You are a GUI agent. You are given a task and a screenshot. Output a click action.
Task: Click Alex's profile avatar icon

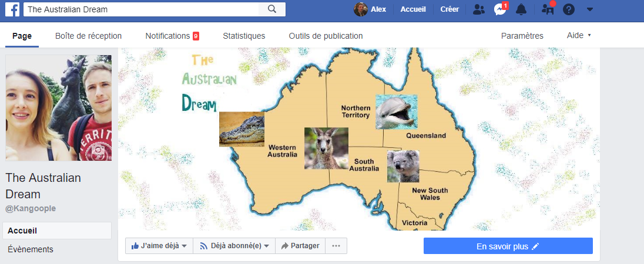tap(360, 9)
